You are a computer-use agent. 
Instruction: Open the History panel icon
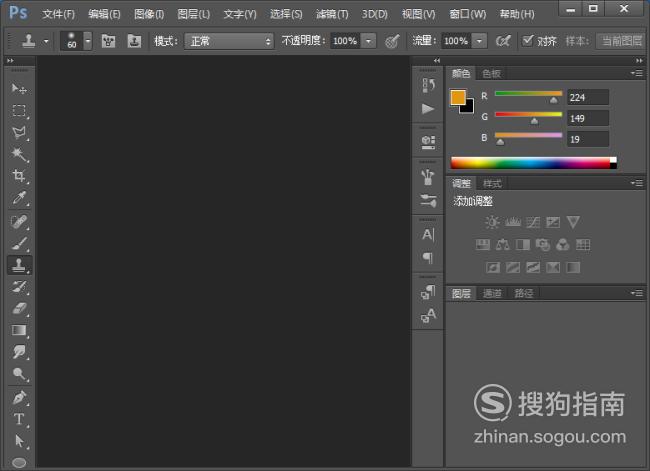coord(428,85)
